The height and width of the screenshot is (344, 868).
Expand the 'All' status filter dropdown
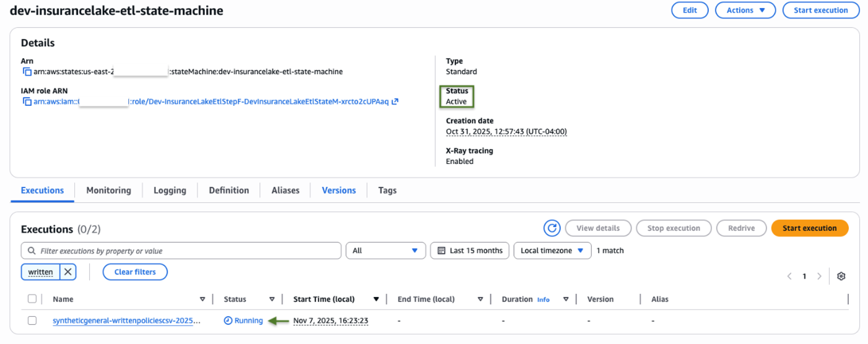tap(386, 251)
